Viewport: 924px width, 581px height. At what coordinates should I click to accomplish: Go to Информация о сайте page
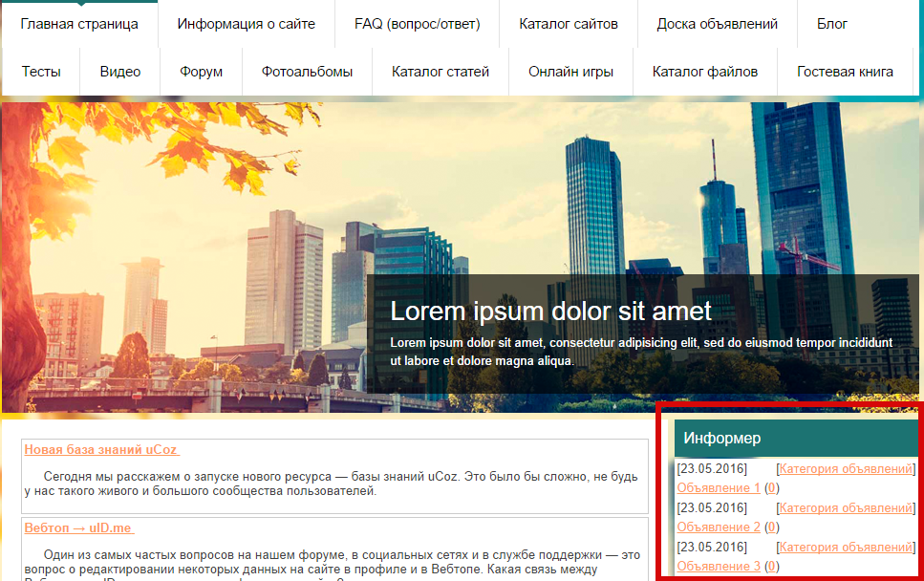click(x=246, y=24)
